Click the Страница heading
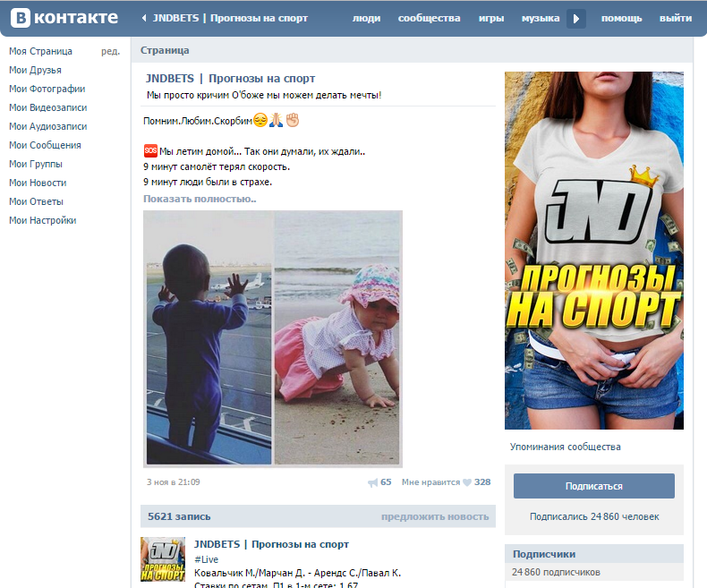The image size is (707, 588). click(165, 50)
